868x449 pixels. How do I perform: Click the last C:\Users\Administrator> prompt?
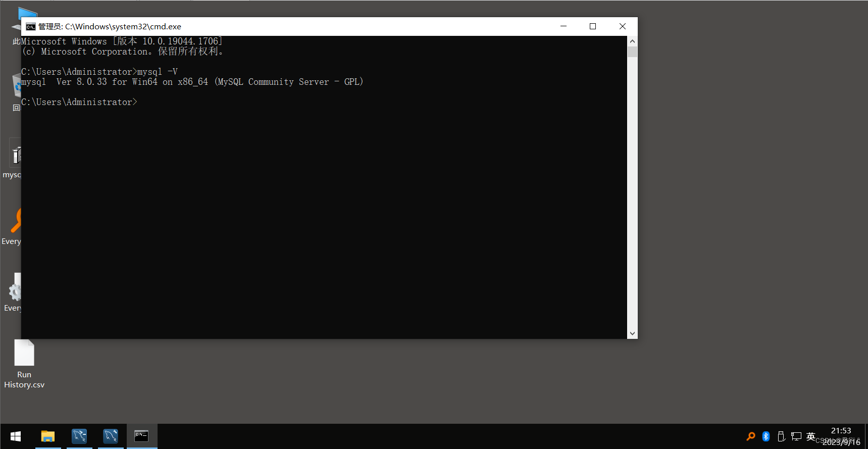[79, 102]
